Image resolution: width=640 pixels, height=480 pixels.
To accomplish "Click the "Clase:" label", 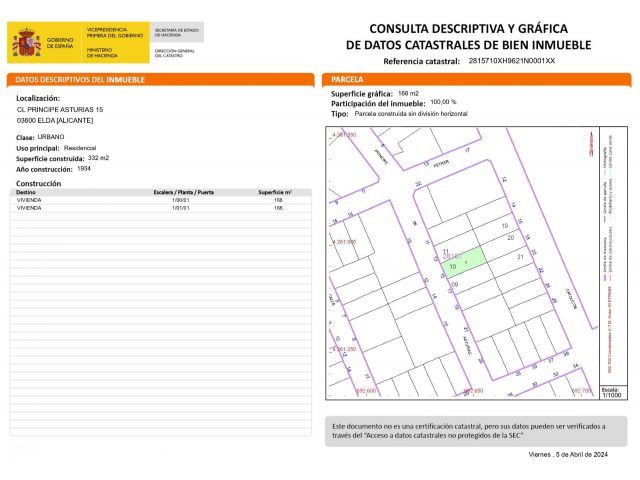I will pos(25,138).
